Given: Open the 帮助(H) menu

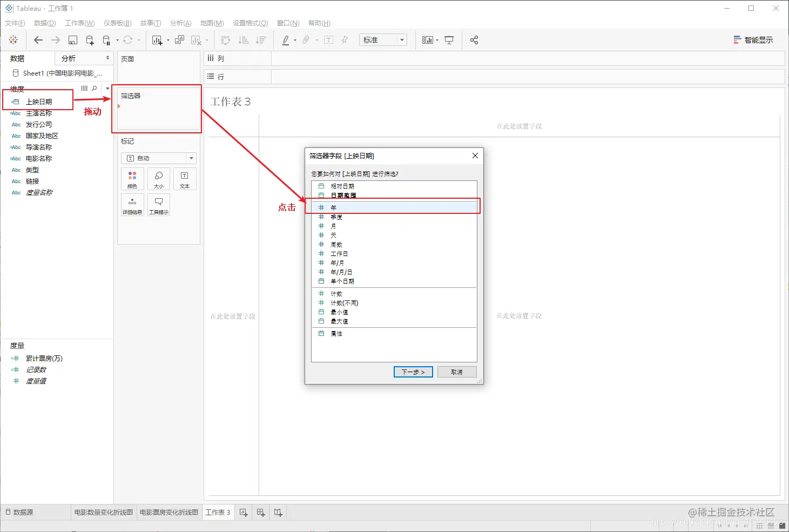Looking at the screenshot, I should pos(319,23).
